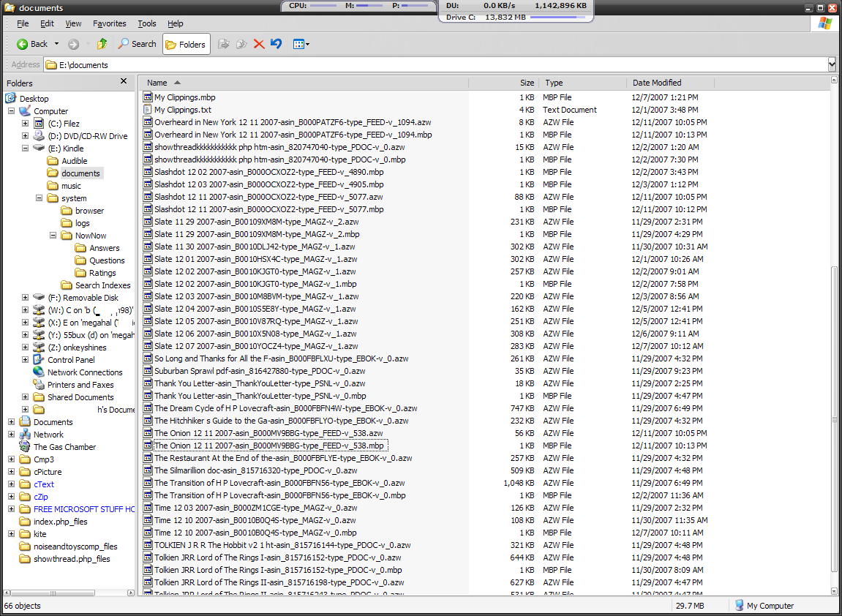Open the Edit menu
The height and width of the screenshot is (616, 842).
pos(48,23)
